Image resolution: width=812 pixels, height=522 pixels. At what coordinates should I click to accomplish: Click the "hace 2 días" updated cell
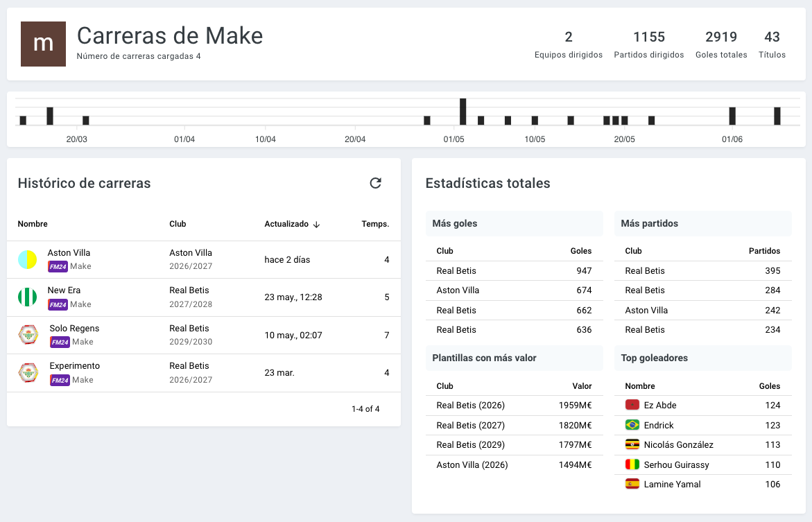tap(287, 259)
